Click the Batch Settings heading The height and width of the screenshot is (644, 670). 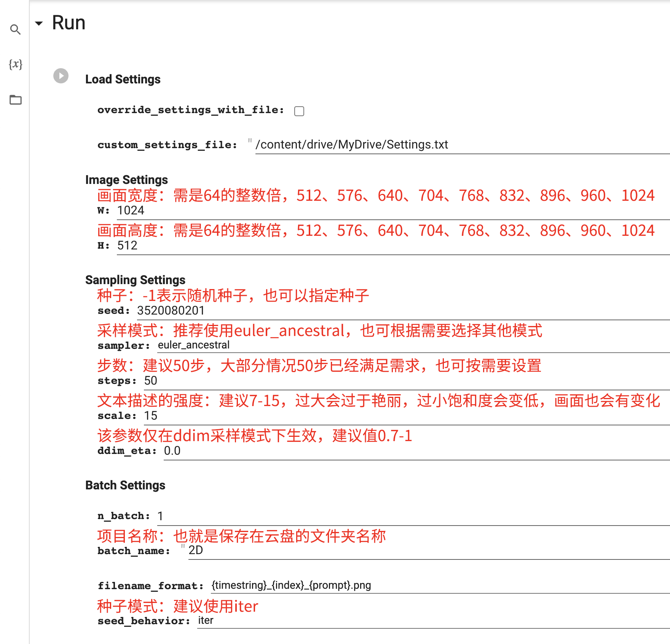coord(125,485)
